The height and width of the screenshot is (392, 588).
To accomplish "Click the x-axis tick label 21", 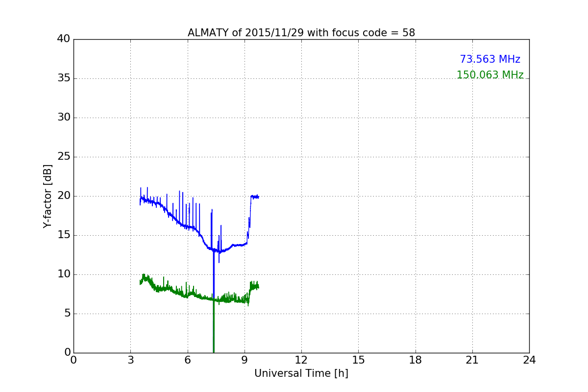I will [x=472, y=360].
